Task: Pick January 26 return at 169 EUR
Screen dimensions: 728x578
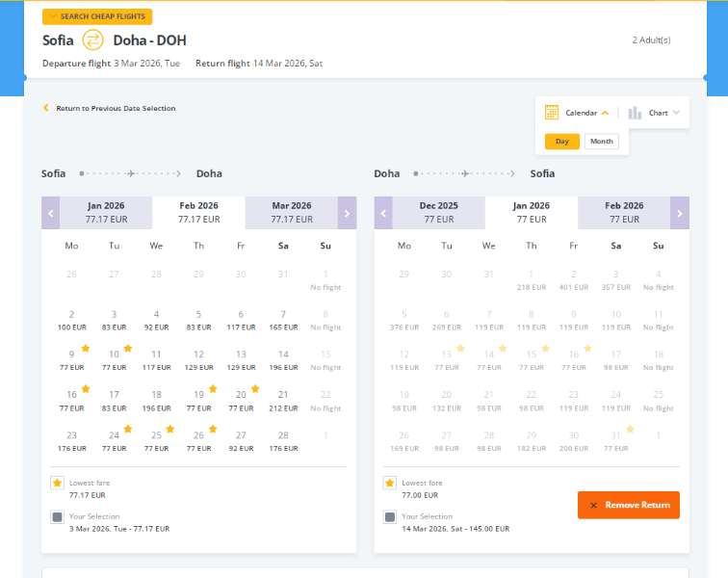Action: [403, 441]
